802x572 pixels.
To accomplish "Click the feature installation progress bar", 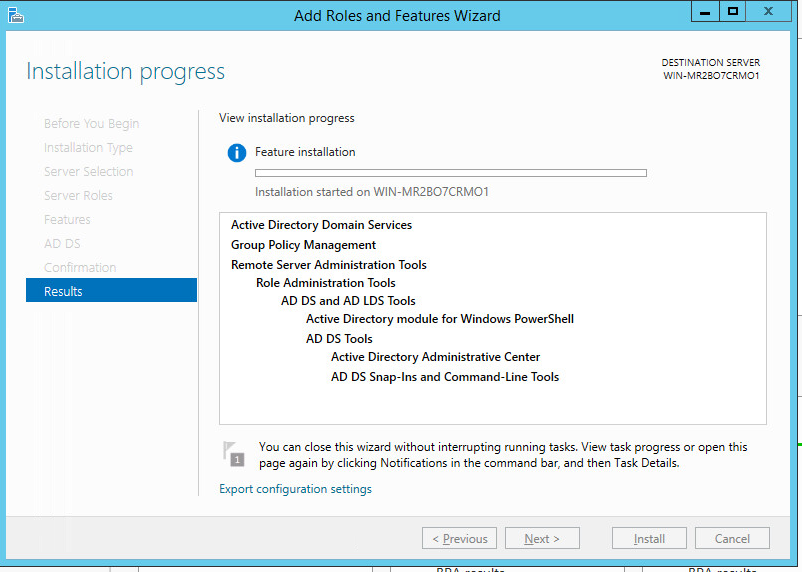I will tap(450, 173).
